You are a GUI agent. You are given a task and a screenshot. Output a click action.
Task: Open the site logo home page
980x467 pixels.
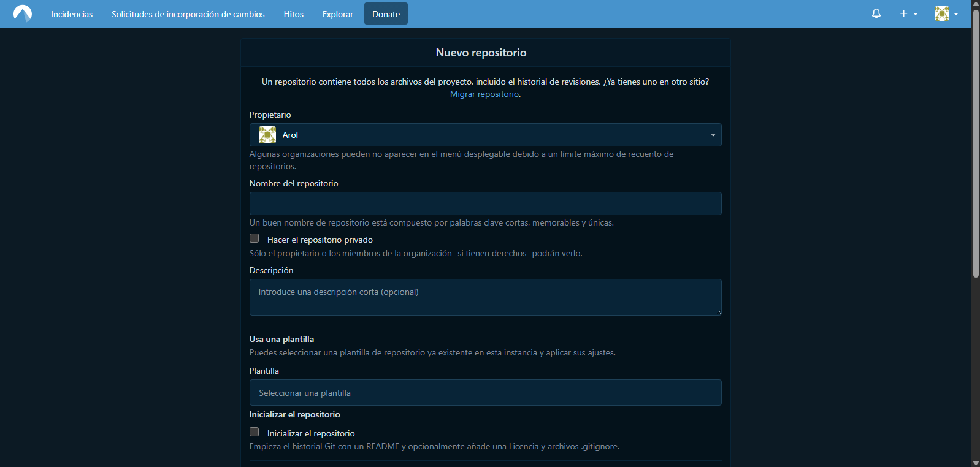pyautogui.click(x=23, y=13)
